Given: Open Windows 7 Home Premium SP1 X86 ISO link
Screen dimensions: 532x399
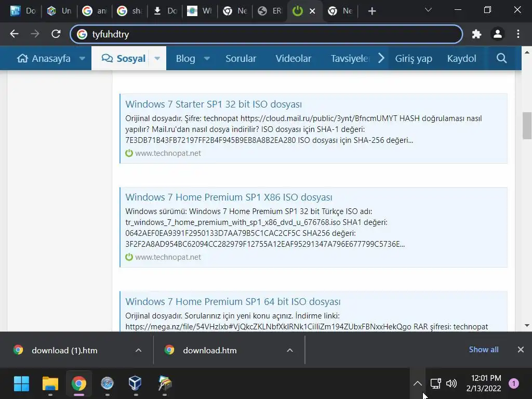Looking at the screenshot, I should 229,197.
